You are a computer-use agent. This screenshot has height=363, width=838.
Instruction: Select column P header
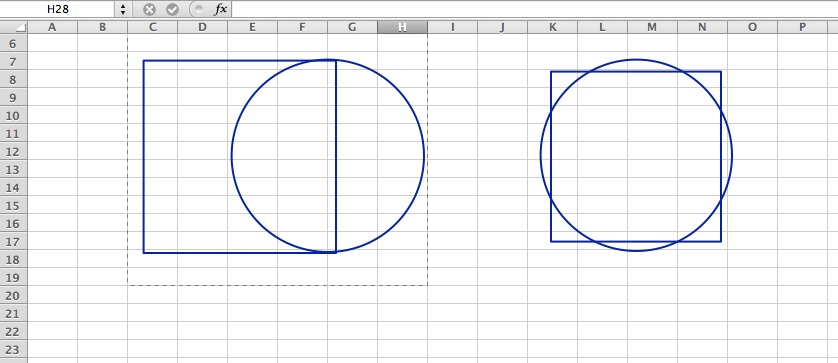[x=802, y=27]
